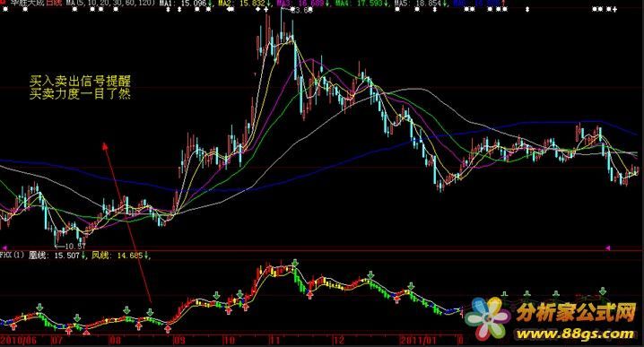Click the leftmost green sell arrow in indicator panel

(39, 308)
